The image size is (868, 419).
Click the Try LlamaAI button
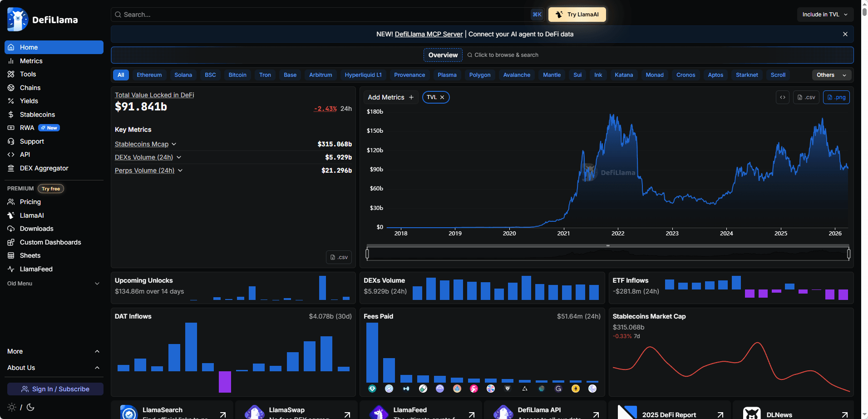point(577,15)
